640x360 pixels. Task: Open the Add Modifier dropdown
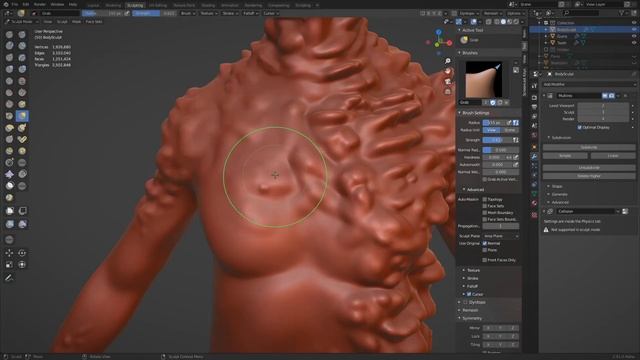589,84
